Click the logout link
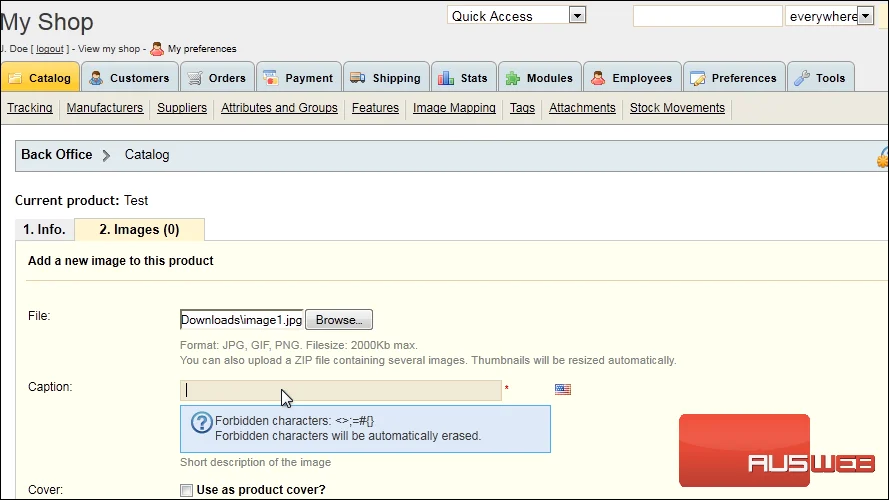 point(50,49)
